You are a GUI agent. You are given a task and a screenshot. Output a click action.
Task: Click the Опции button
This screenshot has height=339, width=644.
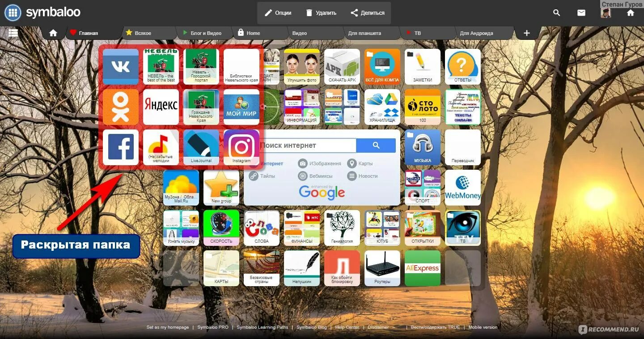click(278, 13)
